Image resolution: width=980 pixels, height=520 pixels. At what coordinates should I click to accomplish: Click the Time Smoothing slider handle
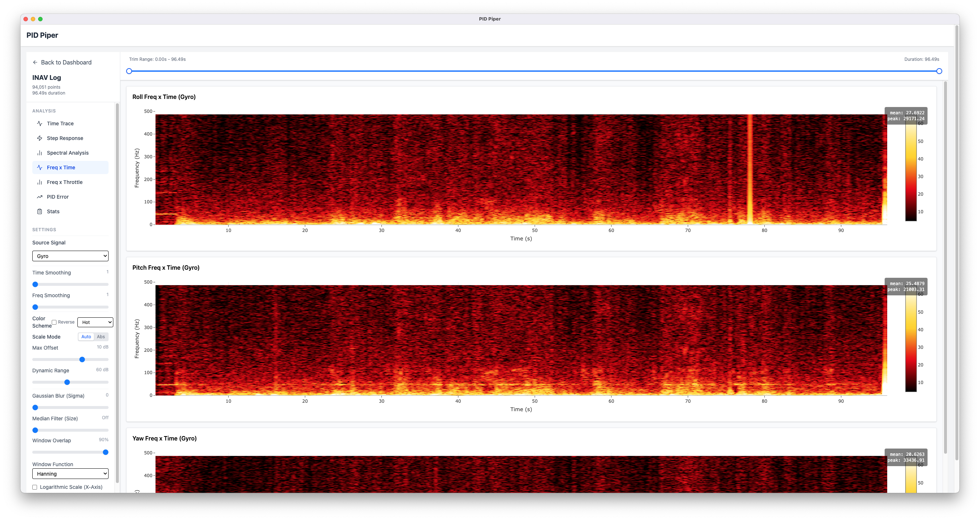(35, 284)
